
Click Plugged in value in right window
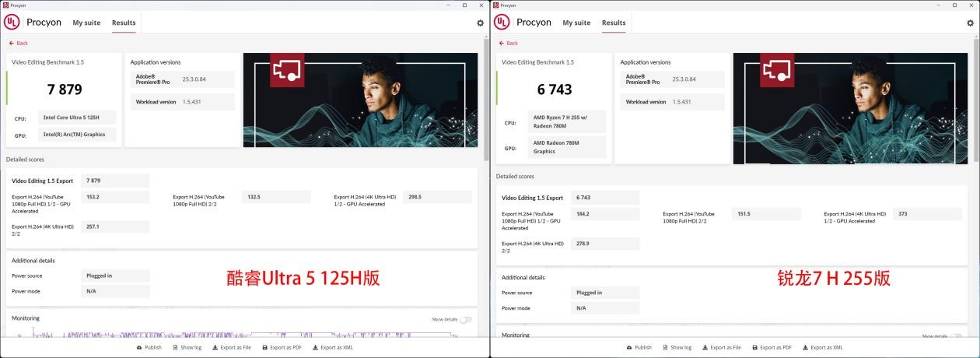(x=605, y=293)
